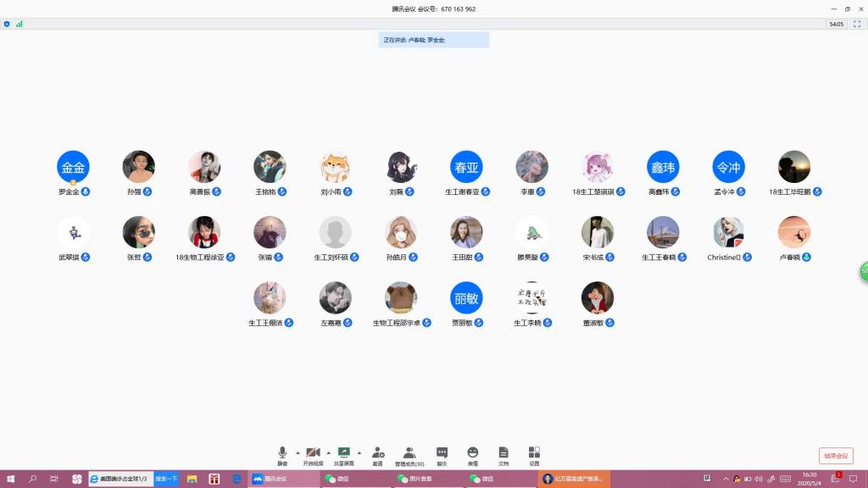End the meeting with 结束会议

(x=835, y=455)
